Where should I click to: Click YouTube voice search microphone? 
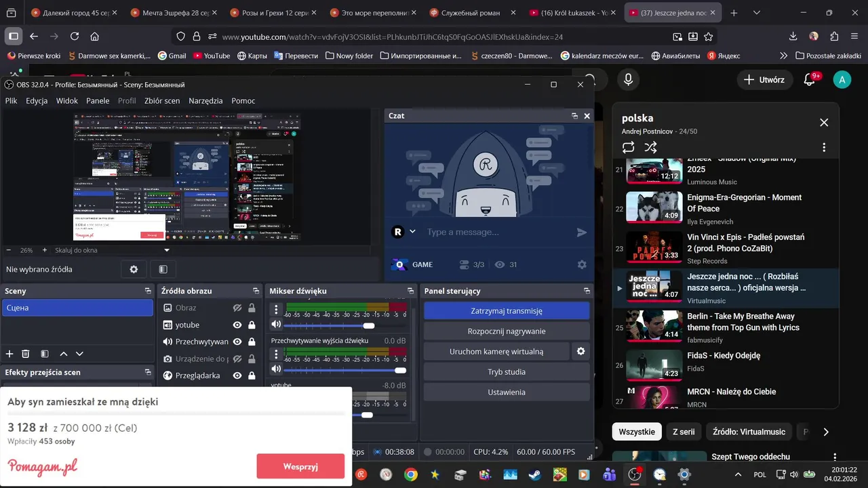(628, 80)
